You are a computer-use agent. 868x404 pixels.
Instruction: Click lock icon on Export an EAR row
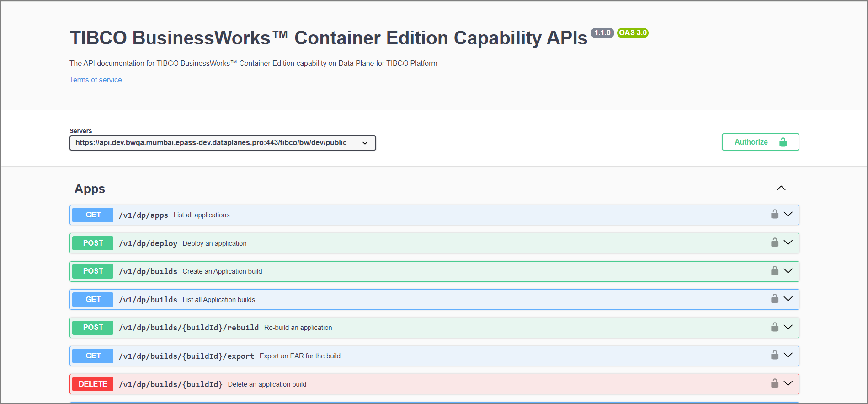tap(775, 355)
